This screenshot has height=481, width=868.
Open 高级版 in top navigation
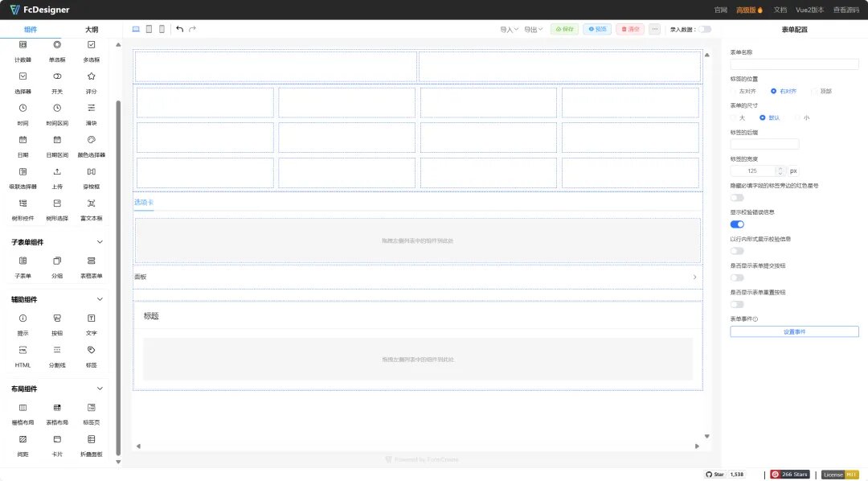750,10
